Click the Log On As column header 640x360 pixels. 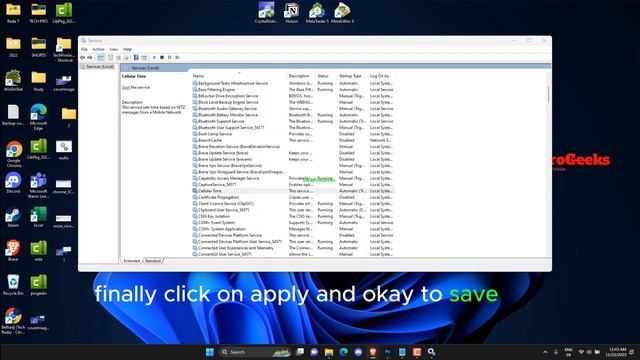coord(381,76)
